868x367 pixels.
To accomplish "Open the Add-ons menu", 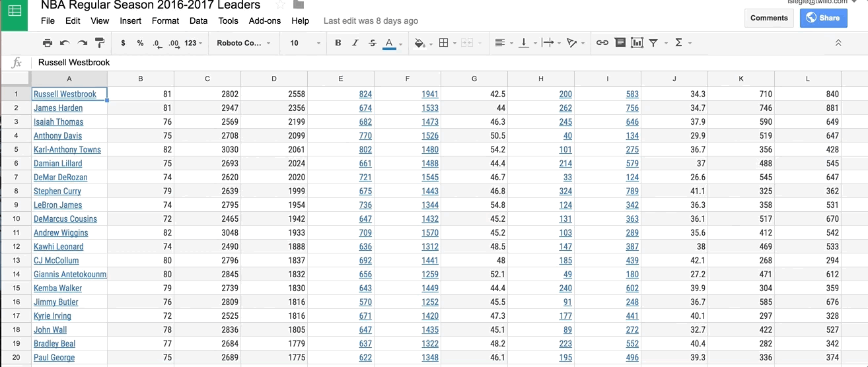I will (264, 20).
